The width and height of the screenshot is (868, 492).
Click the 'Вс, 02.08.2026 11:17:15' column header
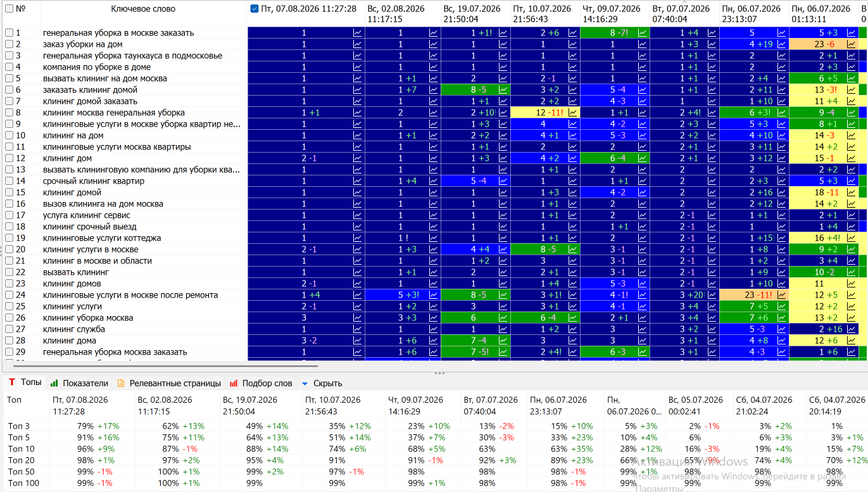click(401, 14)
